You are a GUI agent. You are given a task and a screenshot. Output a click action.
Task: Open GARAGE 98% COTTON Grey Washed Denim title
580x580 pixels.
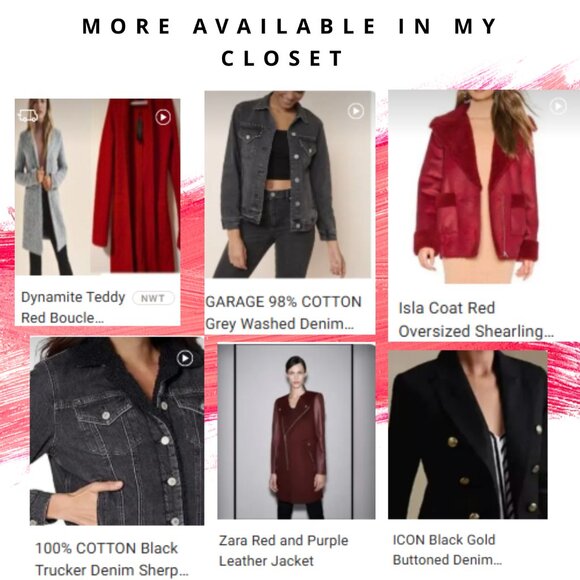click(283, 313)
